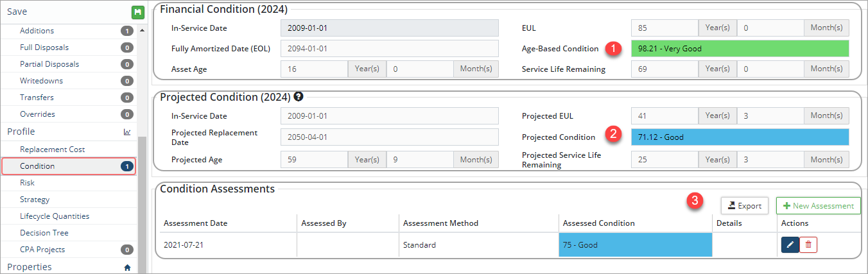This screenshot has height=274, width=868.
Task: Open Decision Tree in the sidebar
Action: [44, 233]
